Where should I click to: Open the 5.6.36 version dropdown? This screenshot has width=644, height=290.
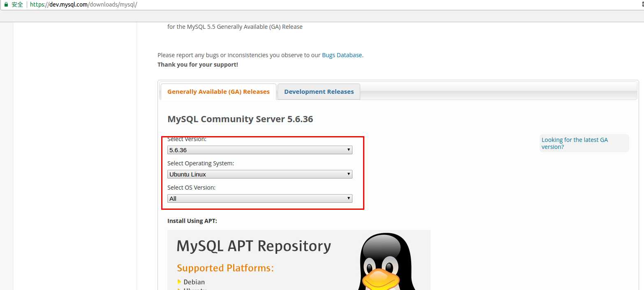coord(259,150)
